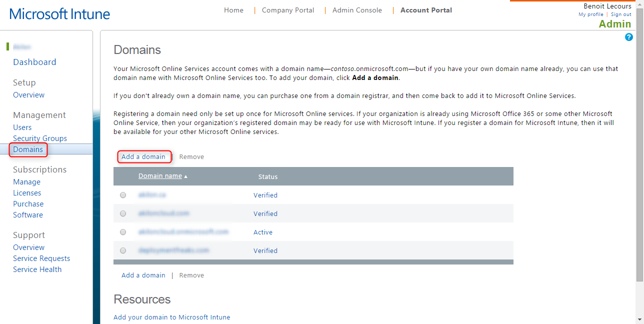Viewport: 644px width, 324px height.
Task: Sort by the Domain name column header
Action: pos(160,176)
